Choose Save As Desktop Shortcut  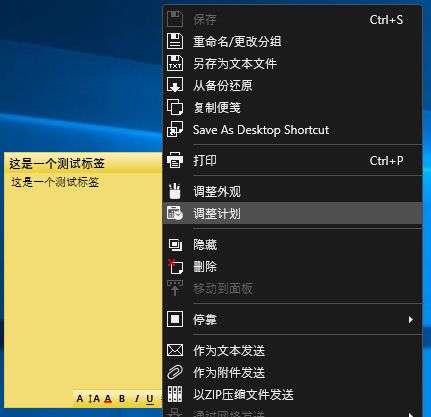tap(292, 130)
